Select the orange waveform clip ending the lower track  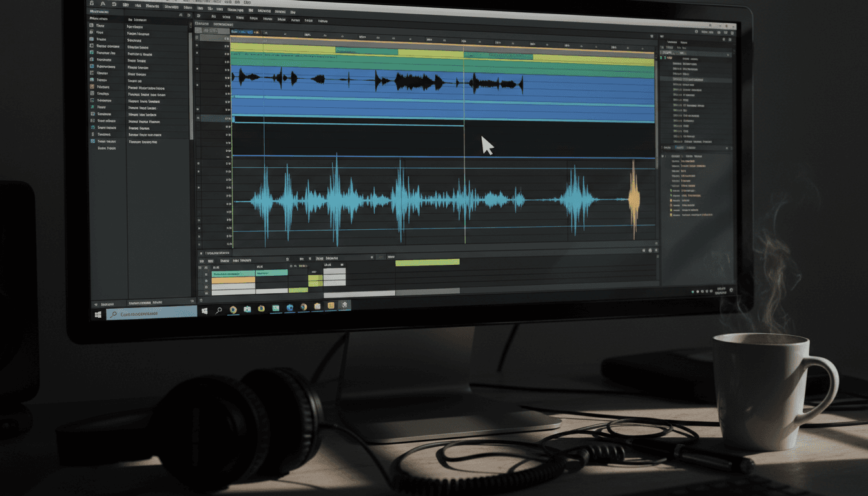pyautogui.click(x=634, y=199)
